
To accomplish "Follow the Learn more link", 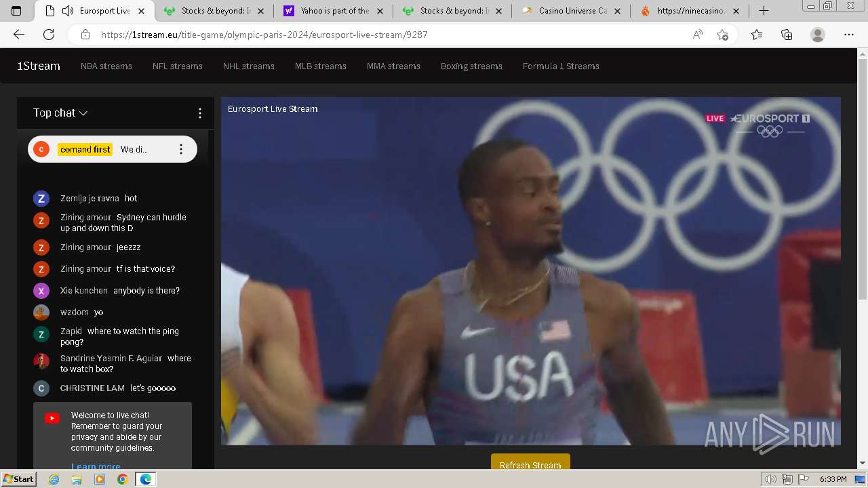I will pyautogui.click(x=96, y=466).
